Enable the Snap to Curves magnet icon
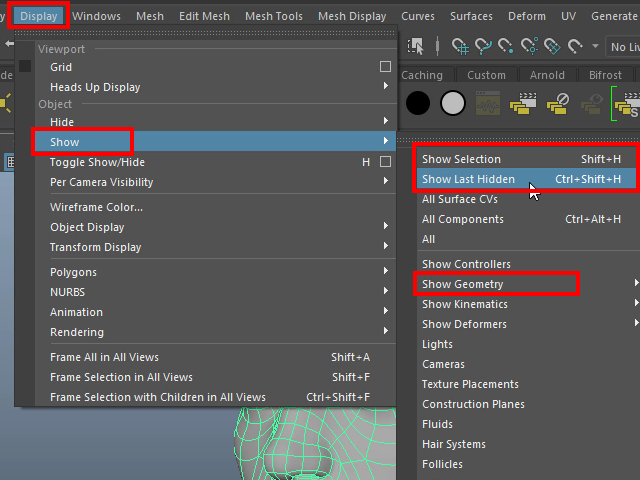Image resolution: width=640 pixels, height=480 pixels. [x=484, y=47]
